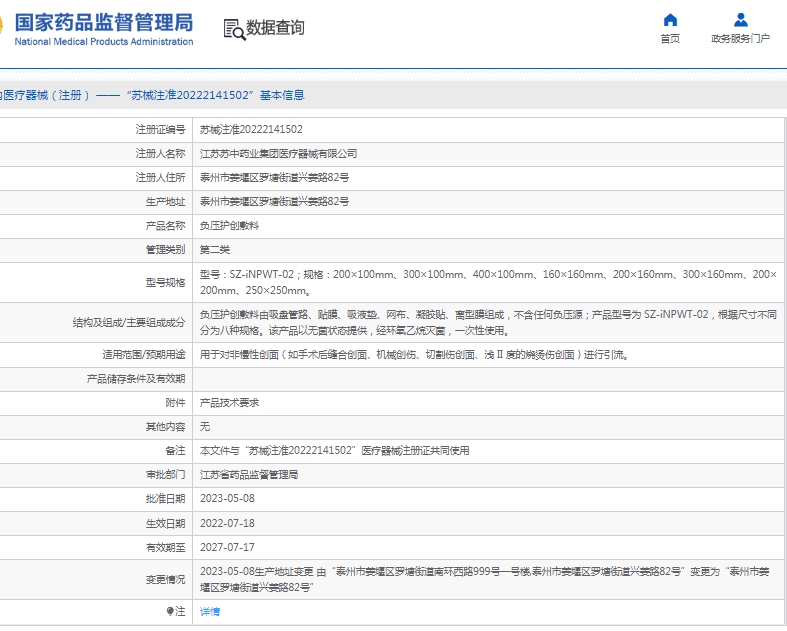Click the 政务服务门户 person icon
The image size is (787, 631).
(740, 20)
